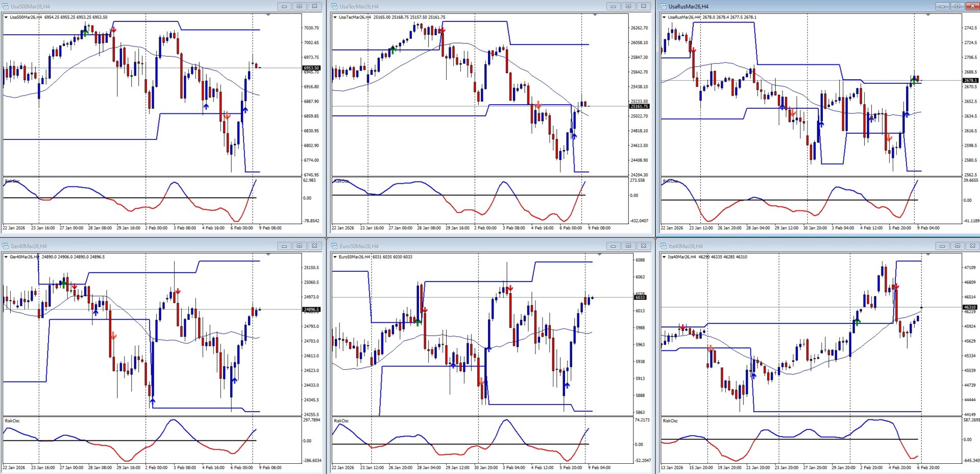Expand the Ger40Mar26 one-click trading arrow
The width and height of the screenshot is (980, 474).
(x=6, y=257)
